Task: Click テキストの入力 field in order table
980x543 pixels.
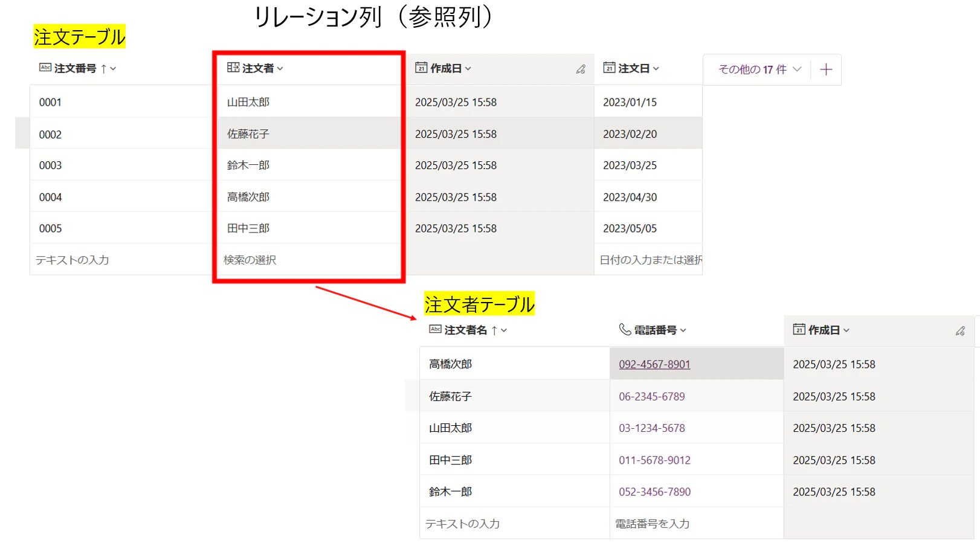Action: (x=121, y=260)
